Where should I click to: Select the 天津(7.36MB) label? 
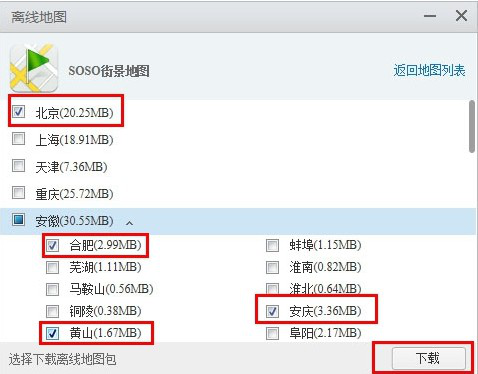pos(71,167)
